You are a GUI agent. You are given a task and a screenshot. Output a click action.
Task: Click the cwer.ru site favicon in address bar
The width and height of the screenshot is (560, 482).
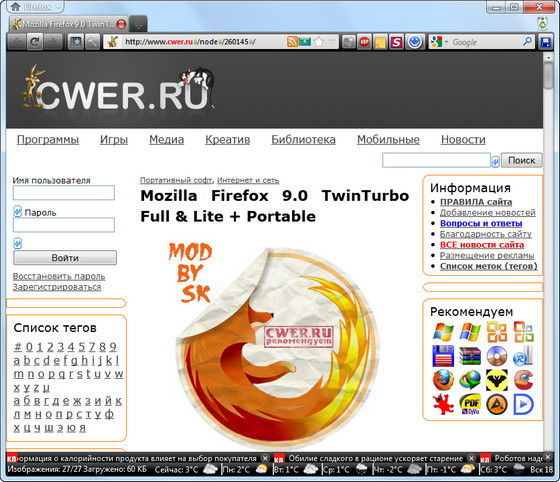(113, 42)
